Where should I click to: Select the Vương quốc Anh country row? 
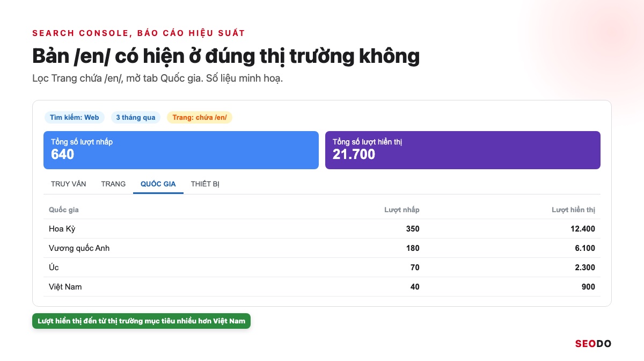[x=322, y=248]
